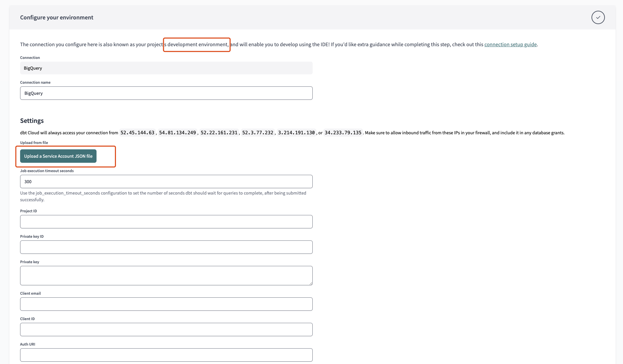This screenshot has height=364, width=623.
Task: Click into the Project ID input
Action: [166, 222]
